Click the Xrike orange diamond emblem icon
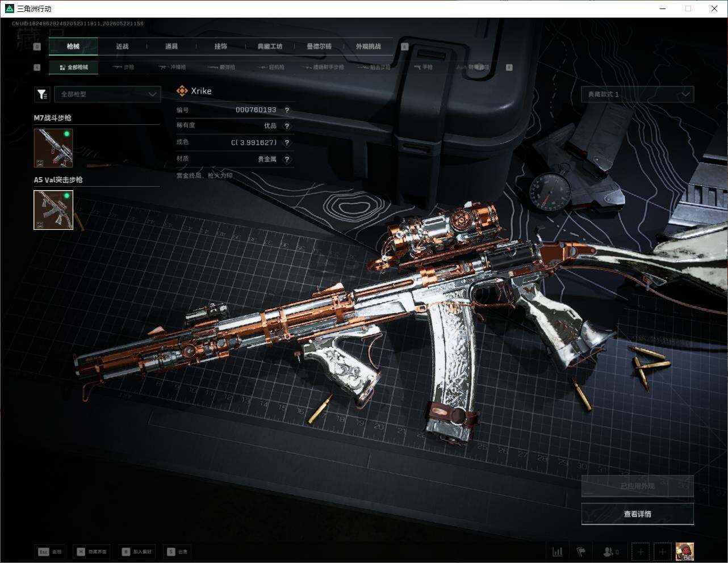 coord(182,91)
